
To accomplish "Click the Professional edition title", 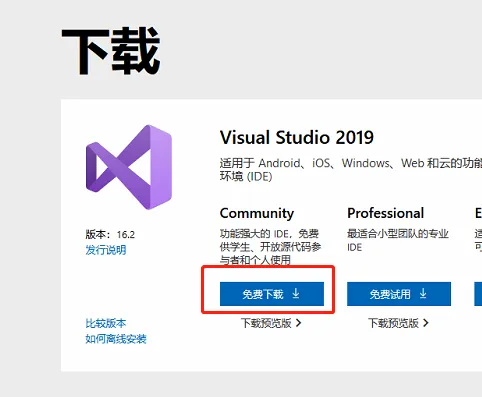I will [386, 213].
